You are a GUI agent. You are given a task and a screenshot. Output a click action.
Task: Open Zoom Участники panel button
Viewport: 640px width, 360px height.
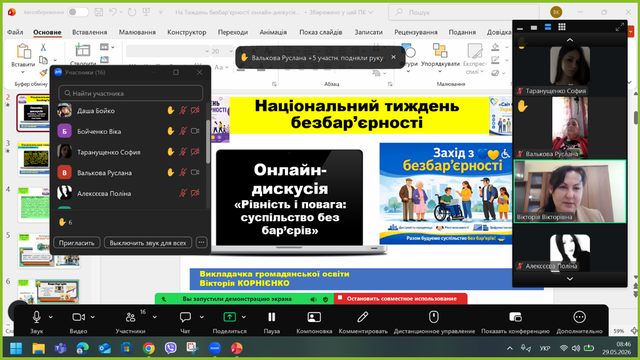[x=130, y=322]
